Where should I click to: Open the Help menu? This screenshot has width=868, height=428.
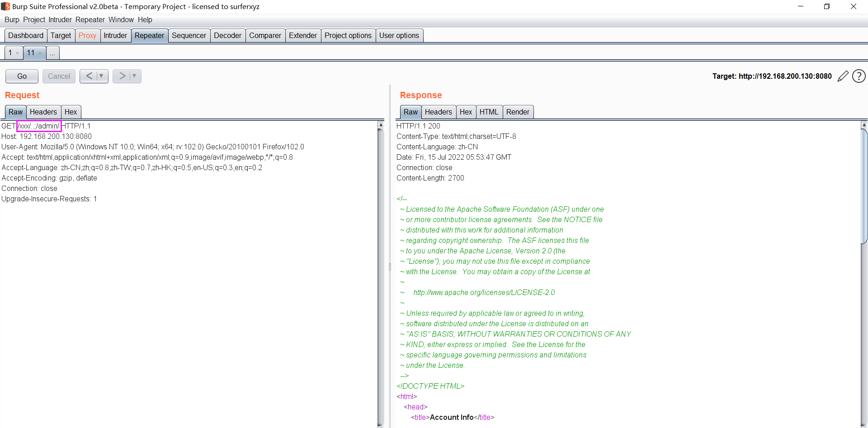[x=145, y=19]
